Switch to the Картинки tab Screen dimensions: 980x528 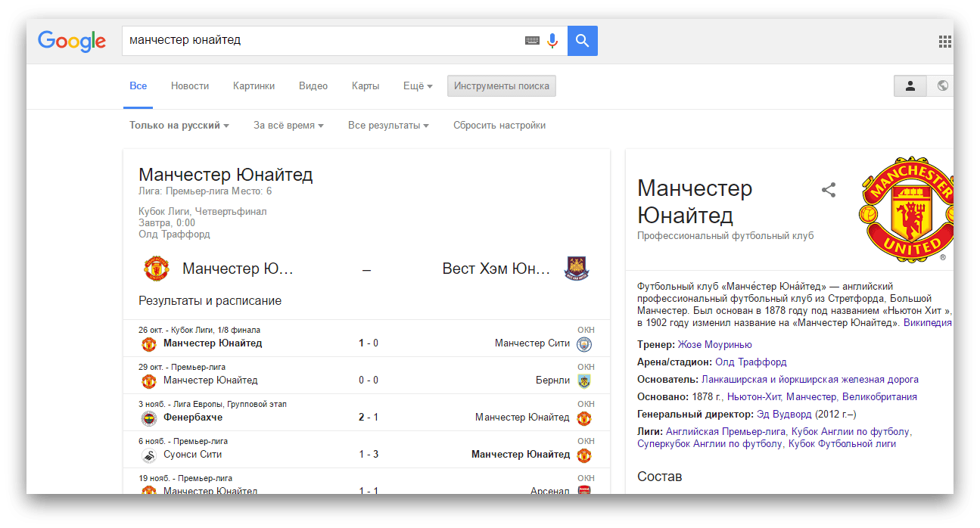[254, 86]
